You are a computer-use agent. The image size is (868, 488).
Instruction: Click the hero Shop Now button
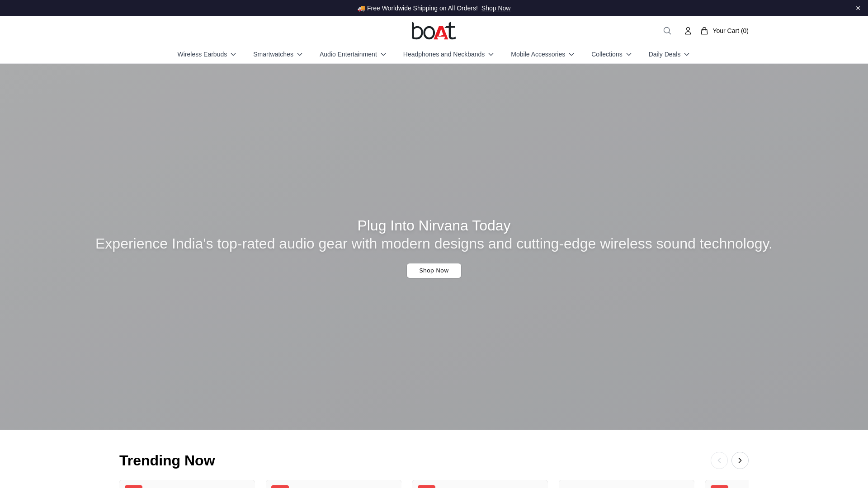coord(434,271)
